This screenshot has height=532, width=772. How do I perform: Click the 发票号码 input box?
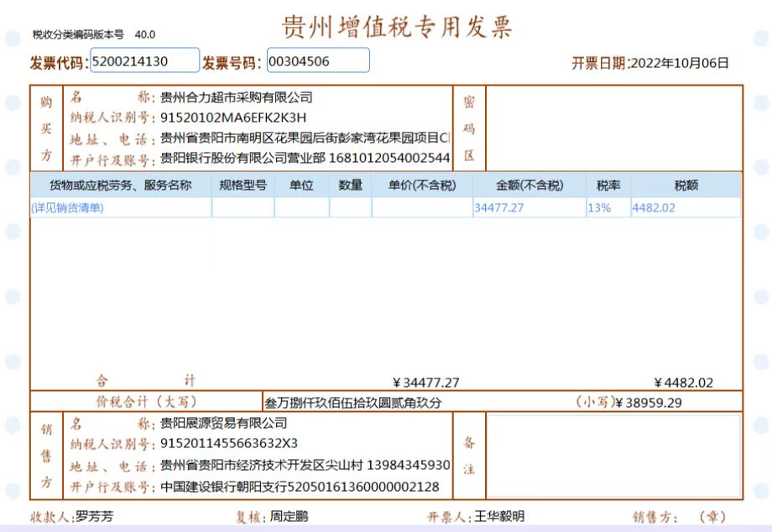318,61
